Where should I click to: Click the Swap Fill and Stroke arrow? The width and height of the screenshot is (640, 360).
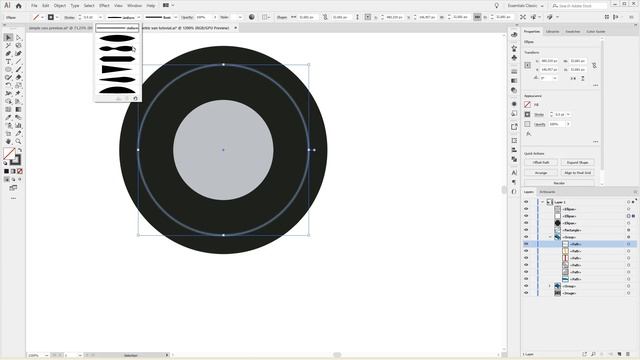click(x=19, y=150)
